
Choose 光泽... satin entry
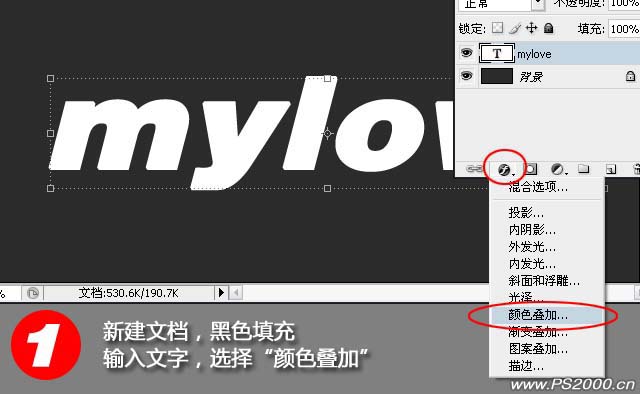point(526,298)
